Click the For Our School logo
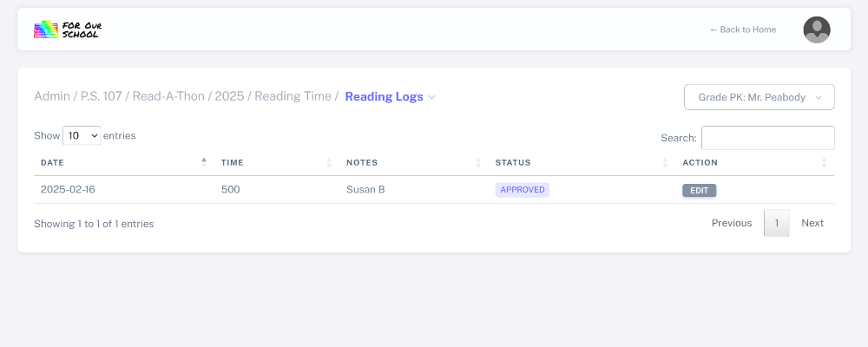Viewport: 868px width, 347px height. coord(68,29)
